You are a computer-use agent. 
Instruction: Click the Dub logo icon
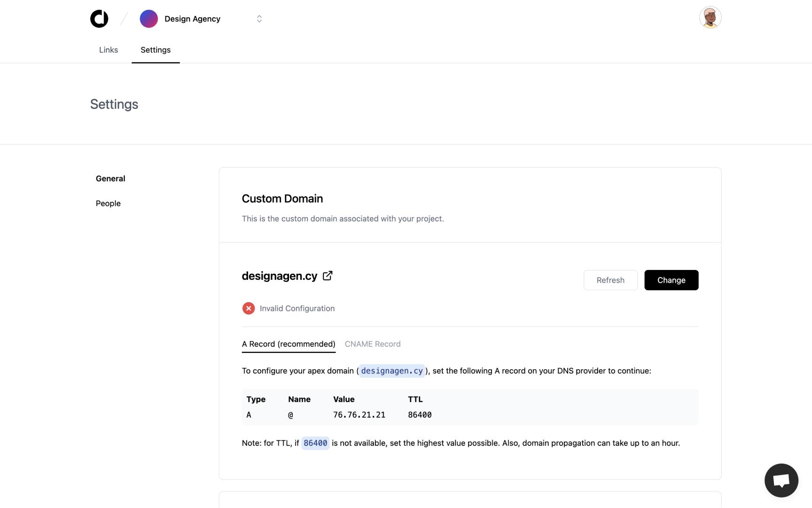point(99,19)
